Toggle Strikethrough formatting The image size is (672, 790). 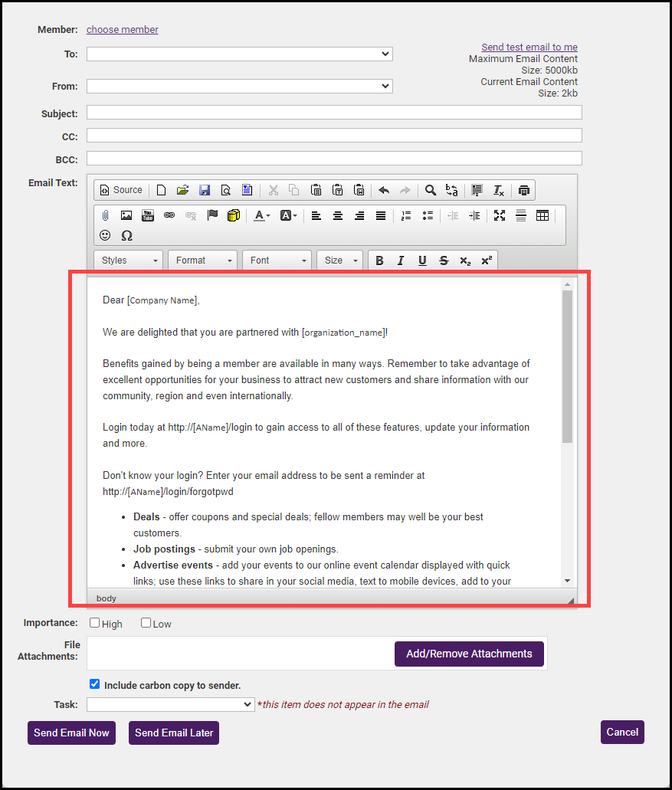click(444, 261)
